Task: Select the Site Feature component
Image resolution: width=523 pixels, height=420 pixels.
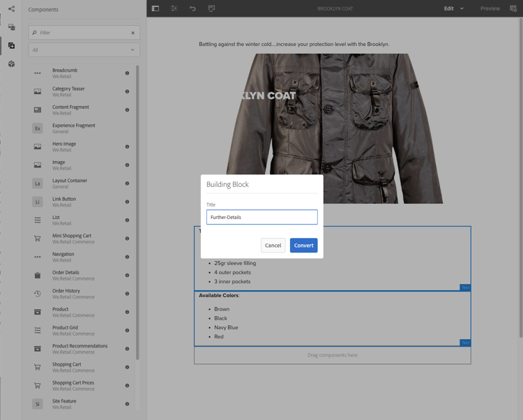Action: coord(82,404)
